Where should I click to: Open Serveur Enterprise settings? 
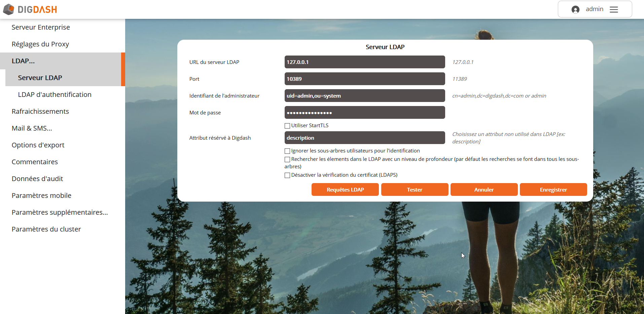(x=41, y=27)
